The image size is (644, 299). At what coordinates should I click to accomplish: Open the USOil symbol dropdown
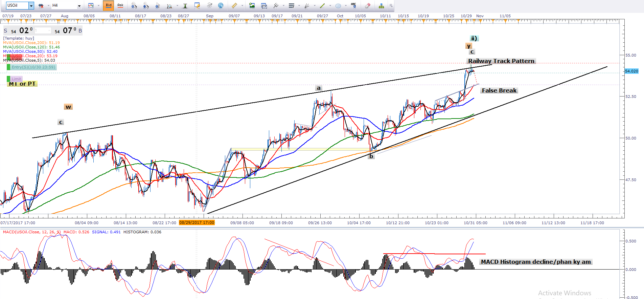point(31,5)
